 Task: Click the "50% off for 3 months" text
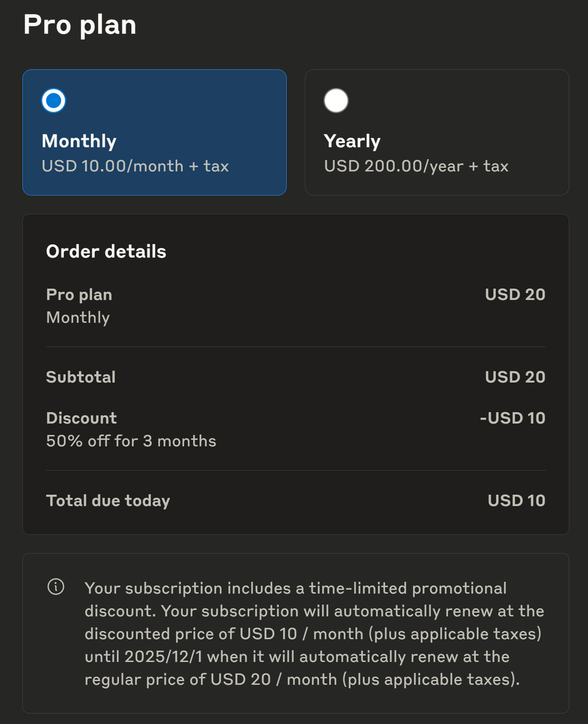(131, 441)
